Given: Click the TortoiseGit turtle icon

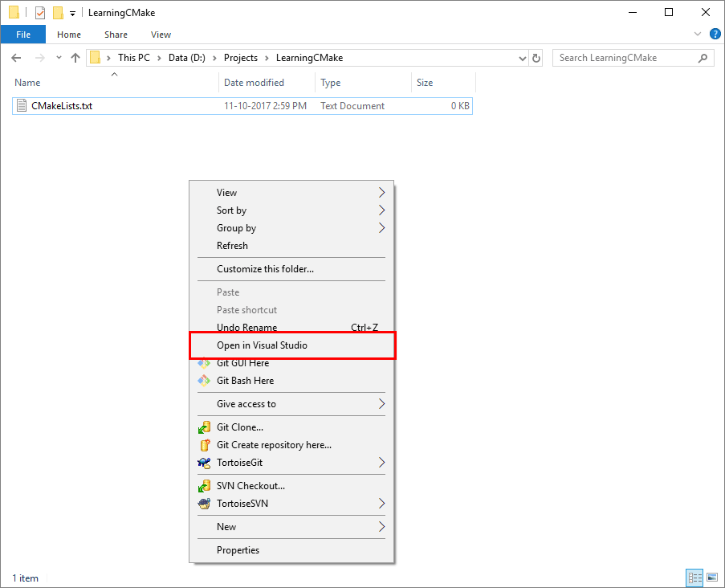Looking at the screenshot, I should [x=204, y=463].
